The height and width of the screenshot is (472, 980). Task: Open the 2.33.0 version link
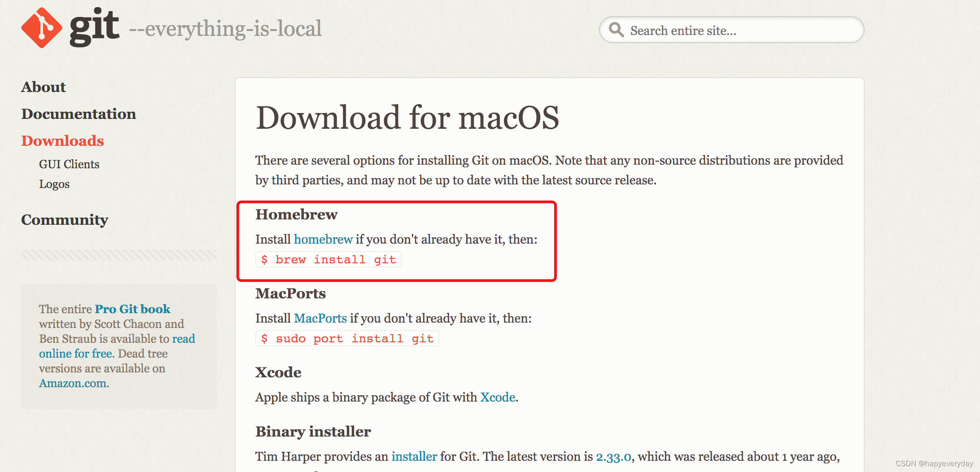click(x=613, y=457)
